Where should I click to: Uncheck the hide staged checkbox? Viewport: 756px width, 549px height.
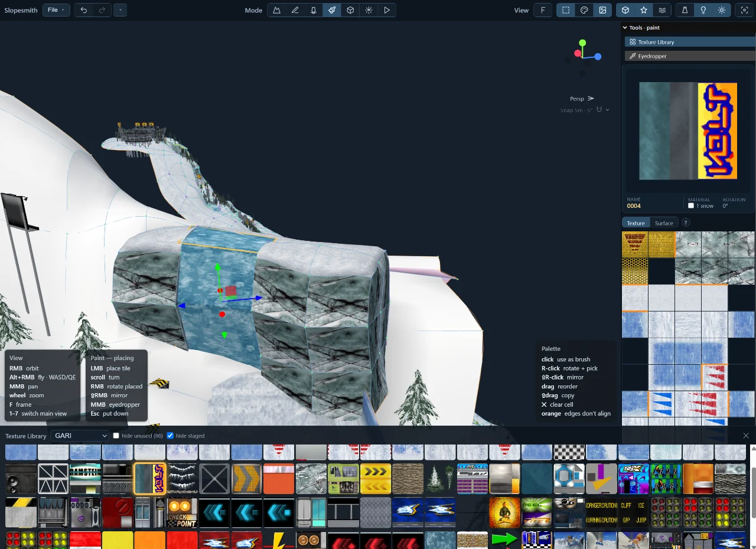(x=171, y=436)
